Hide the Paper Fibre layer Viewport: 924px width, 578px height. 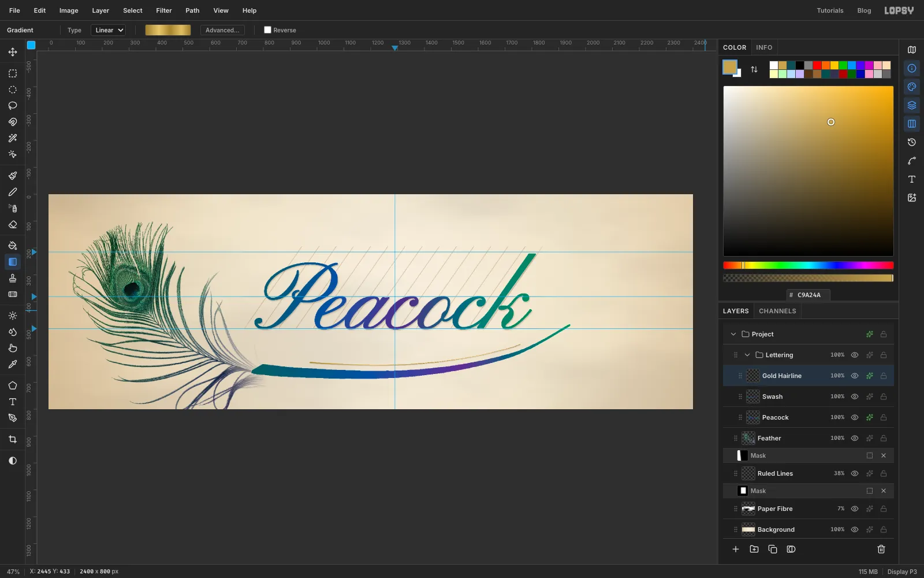855,509
